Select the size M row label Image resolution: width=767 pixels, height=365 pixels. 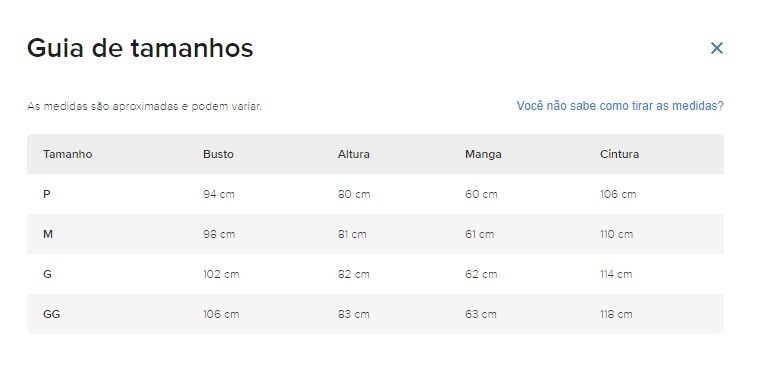coord(48,234)
